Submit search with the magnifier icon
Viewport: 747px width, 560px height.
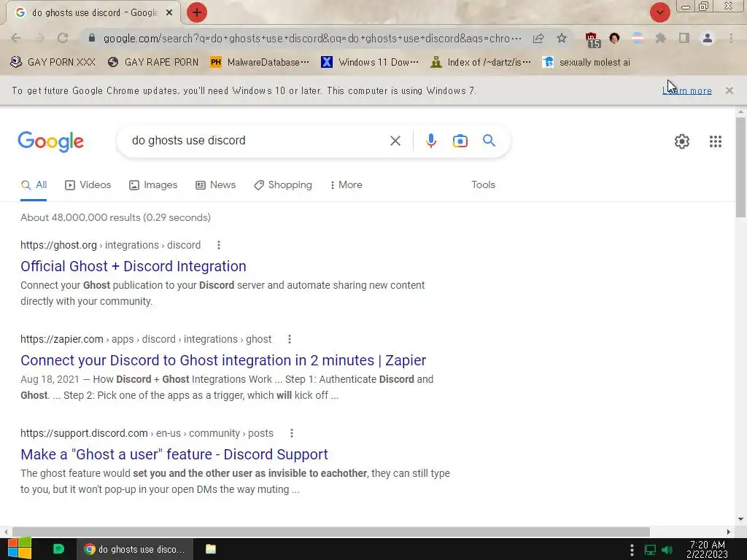(x=489, y=141)
